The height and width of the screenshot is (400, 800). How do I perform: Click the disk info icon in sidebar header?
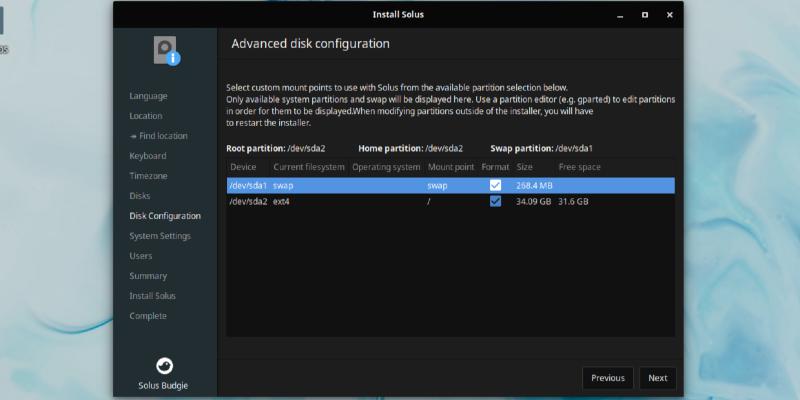tap(166, 50)
